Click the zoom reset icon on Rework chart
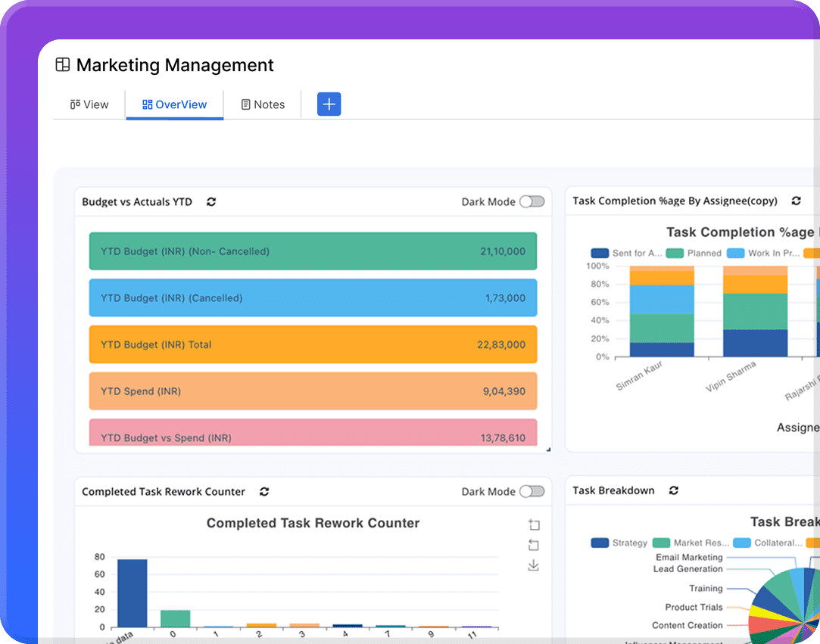 coord(534,545)
